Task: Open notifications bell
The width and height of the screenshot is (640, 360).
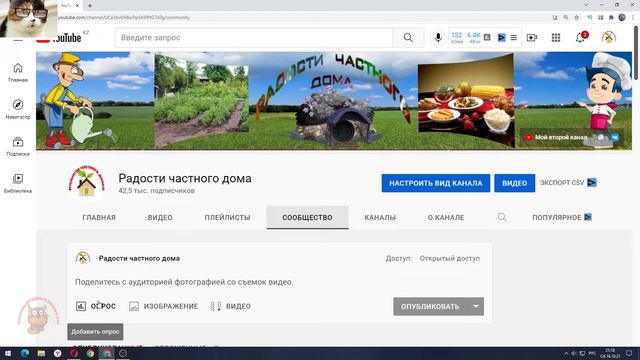Action: pos(580,38)
